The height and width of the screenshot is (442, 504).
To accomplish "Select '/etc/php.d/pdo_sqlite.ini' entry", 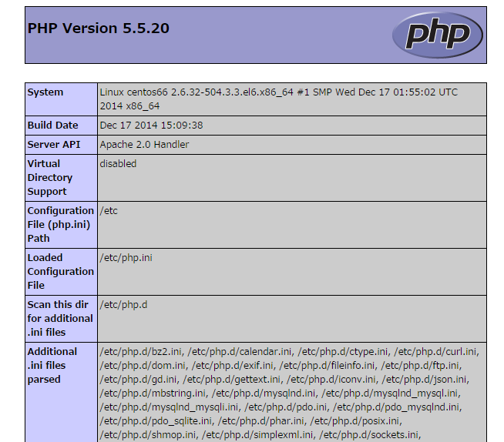I will click(156, 420).
